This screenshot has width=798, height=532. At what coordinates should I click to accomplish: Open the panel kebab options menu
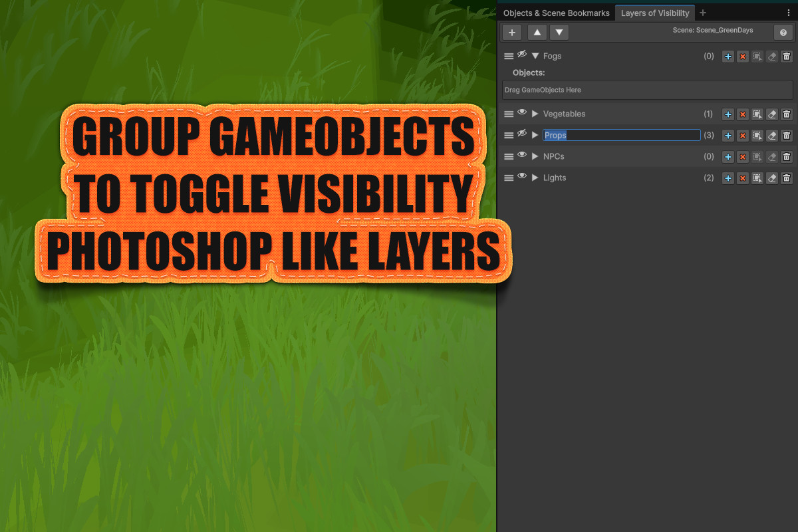pyautogui.click(x=789, y=13)
